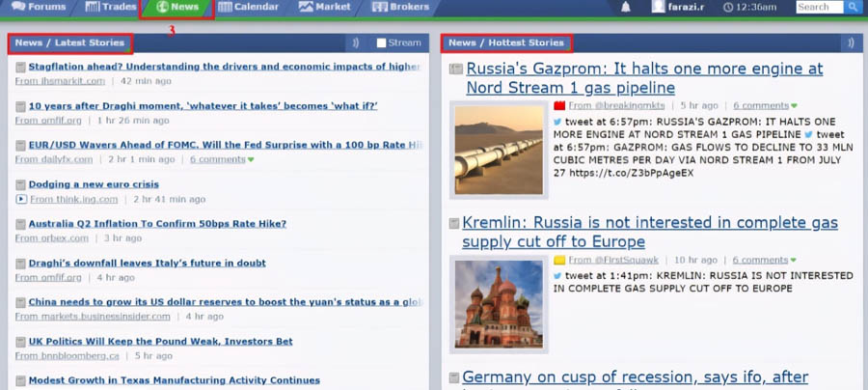This screenshot has width=868, height=390.
Task: Open the Calendar tab
Action: [x=248, y=7]
